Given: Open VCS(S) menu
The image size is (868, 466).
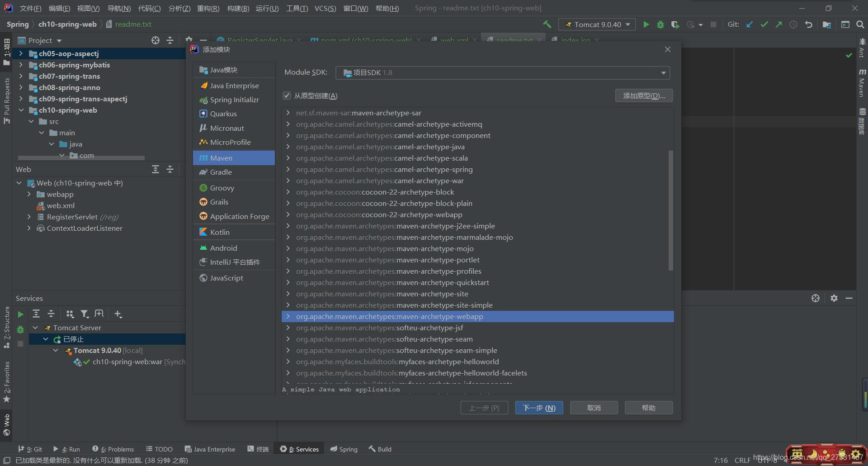Looking at the screenshot, I should pyautogui.click(x=325, y=8).
